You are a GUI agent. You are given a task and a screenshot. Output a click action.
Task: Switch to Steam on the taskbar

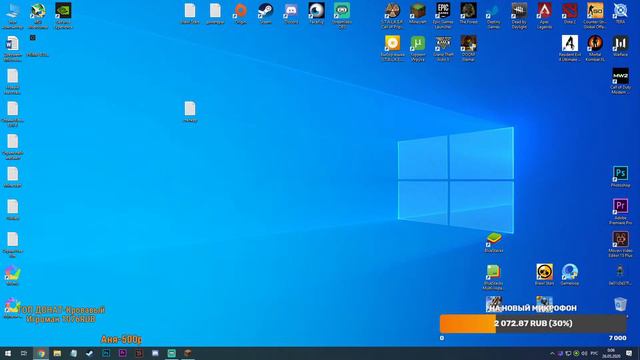pyautogui.click(x=90, y=353)
